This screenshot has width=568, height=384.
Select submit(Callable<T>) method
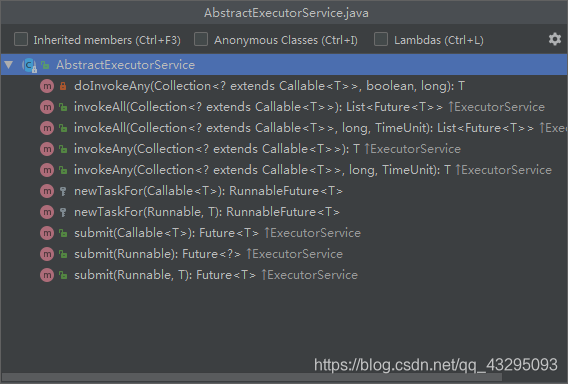point(217,233)
